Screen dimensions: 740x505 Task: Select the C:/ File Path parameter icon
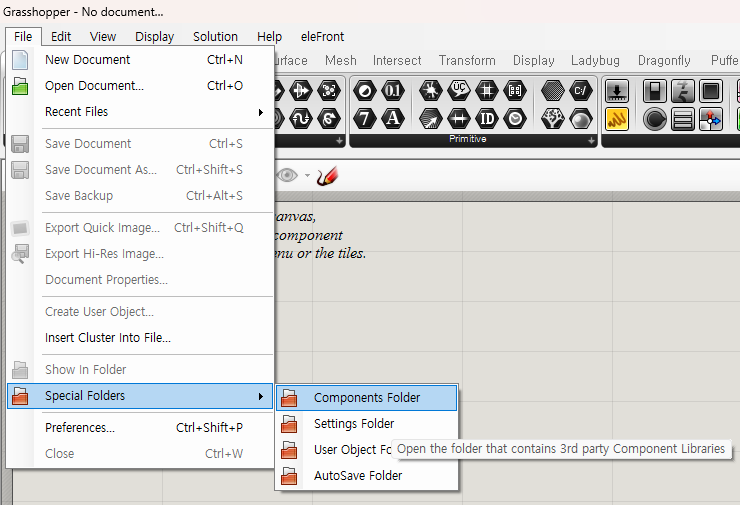580,91
